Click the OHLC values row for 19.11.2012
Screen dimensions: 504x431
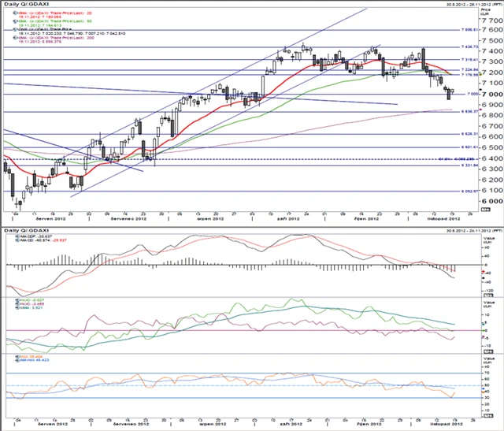coord(72,33)
